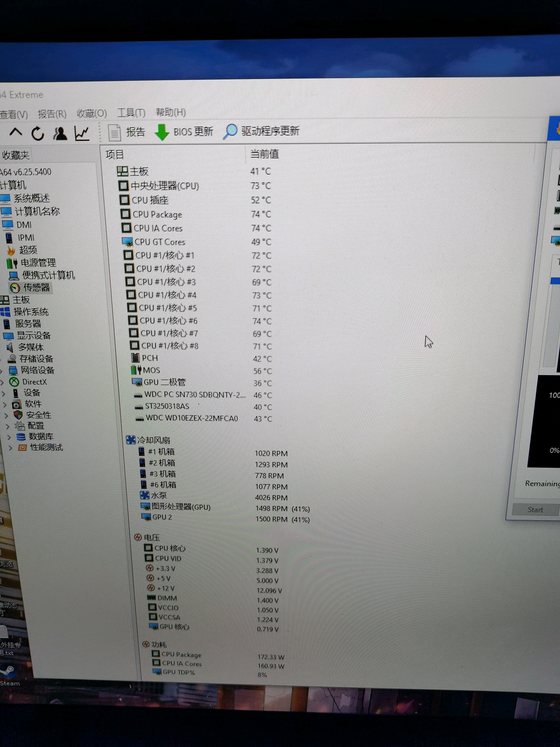Select 系统概述 in the tree

[x=26, y=199]
